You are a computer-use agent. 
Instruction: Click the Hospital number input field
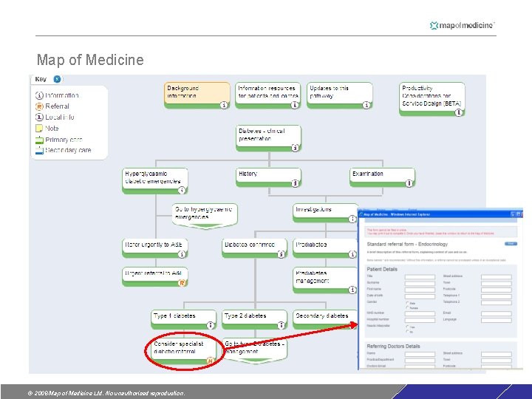[420, 320]
